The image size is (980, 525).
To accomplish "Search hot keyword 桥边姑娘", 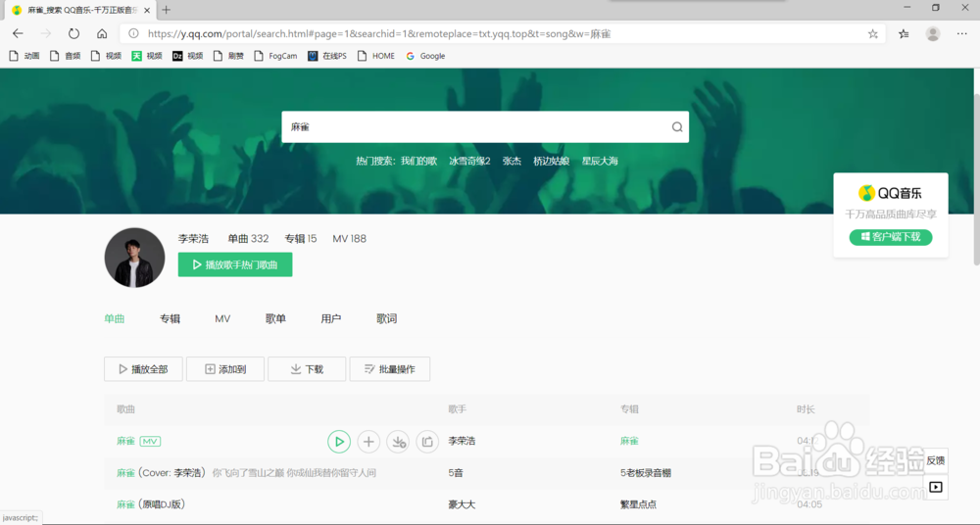I will tap(551, 161).
